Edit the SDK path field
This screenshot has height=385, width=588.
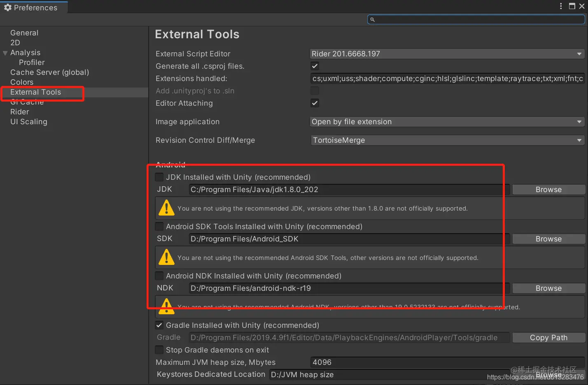[x=349, y=239]
